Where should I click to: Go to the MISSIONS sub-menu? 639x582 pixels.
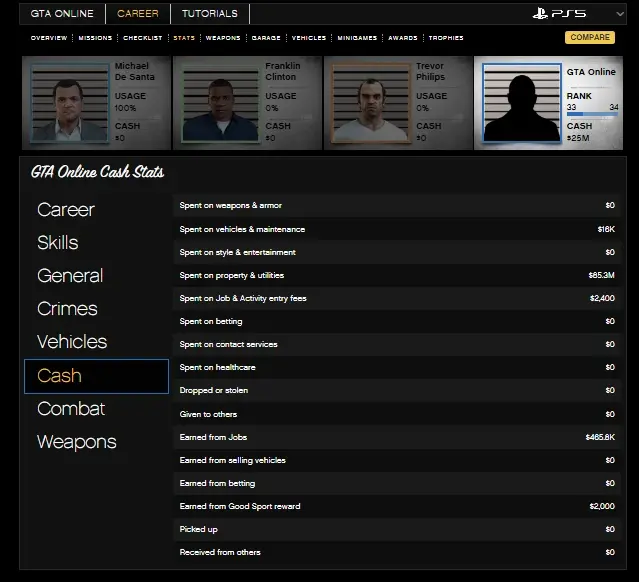[x=95, y=38]
